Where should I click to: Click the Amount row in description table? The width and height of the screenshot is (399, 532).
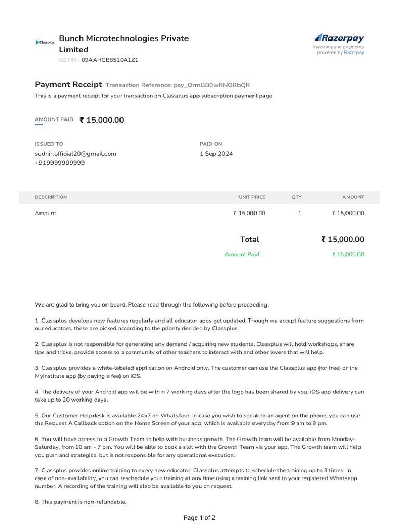point(46,214)
